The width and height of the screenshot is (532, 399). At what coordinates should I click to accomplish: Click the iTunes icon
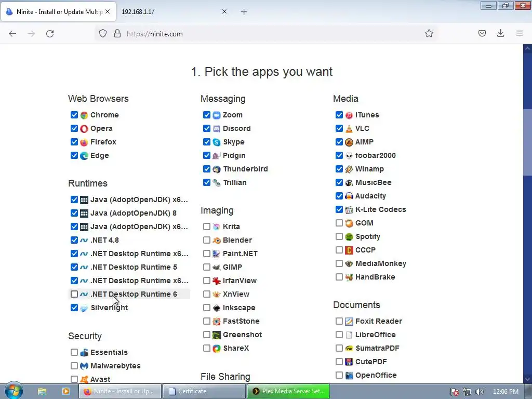click(x=349, y=115)
